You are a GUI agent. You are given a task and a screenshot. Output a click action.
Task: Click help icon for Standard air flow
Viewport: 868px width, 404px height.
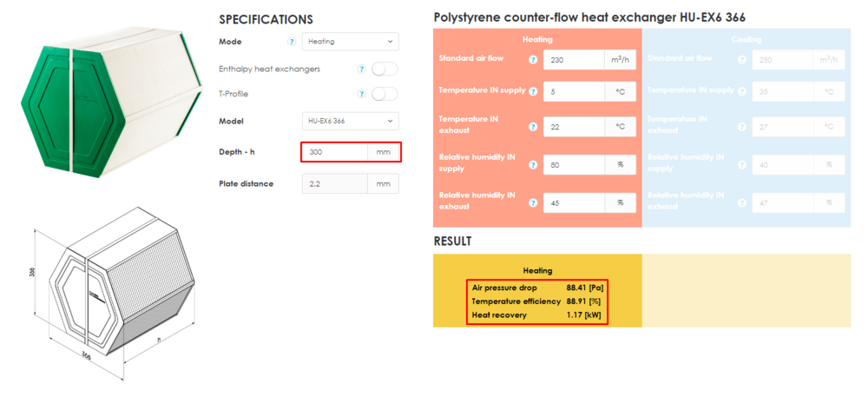[x=533, y=60]
